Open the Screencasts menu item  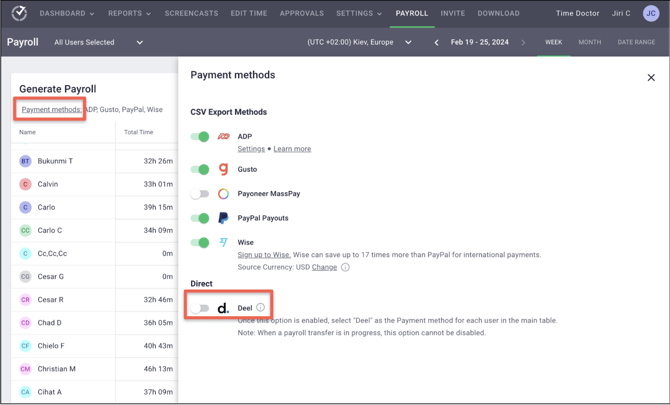pos(191,14)
